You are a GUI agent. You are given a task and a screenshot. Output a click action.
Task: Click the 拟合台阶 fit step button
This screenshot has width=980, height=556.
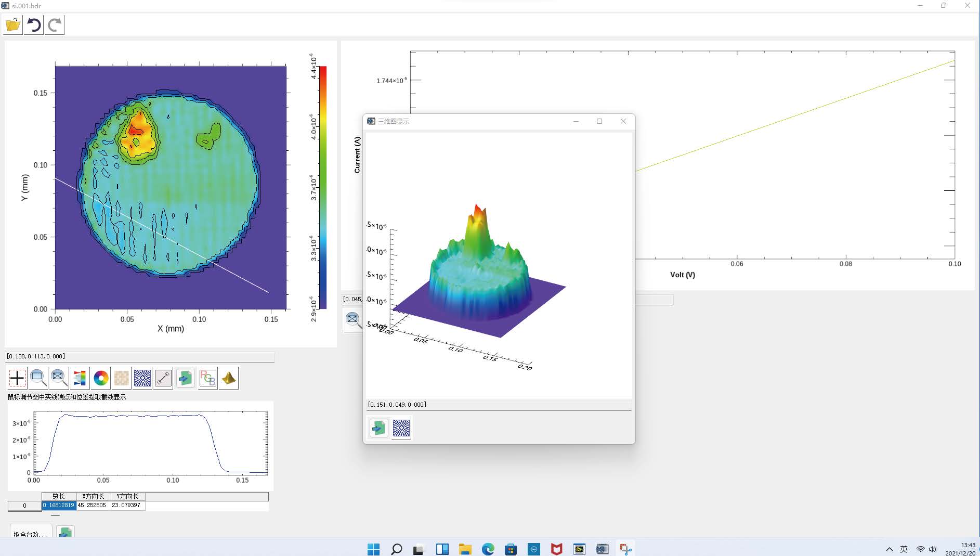click(x=31, y=533)
